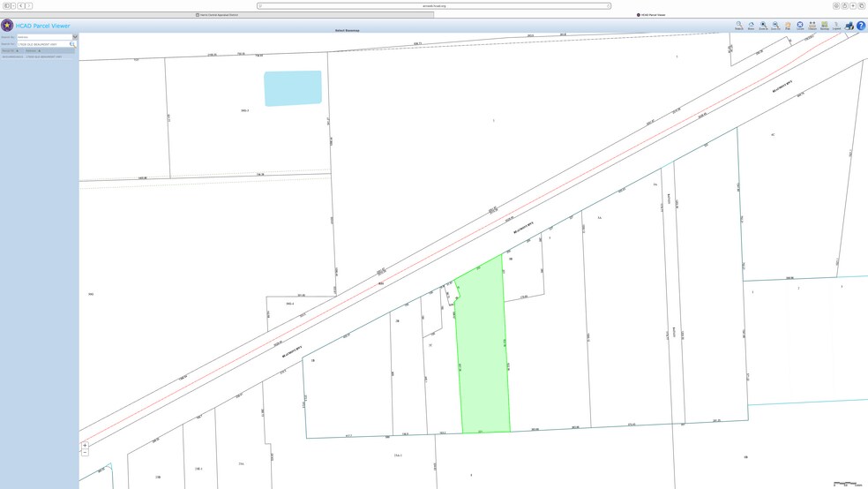This screenshot has width=868, height=489.
Task: Click the Search For address input field
Action: point(42,44)
